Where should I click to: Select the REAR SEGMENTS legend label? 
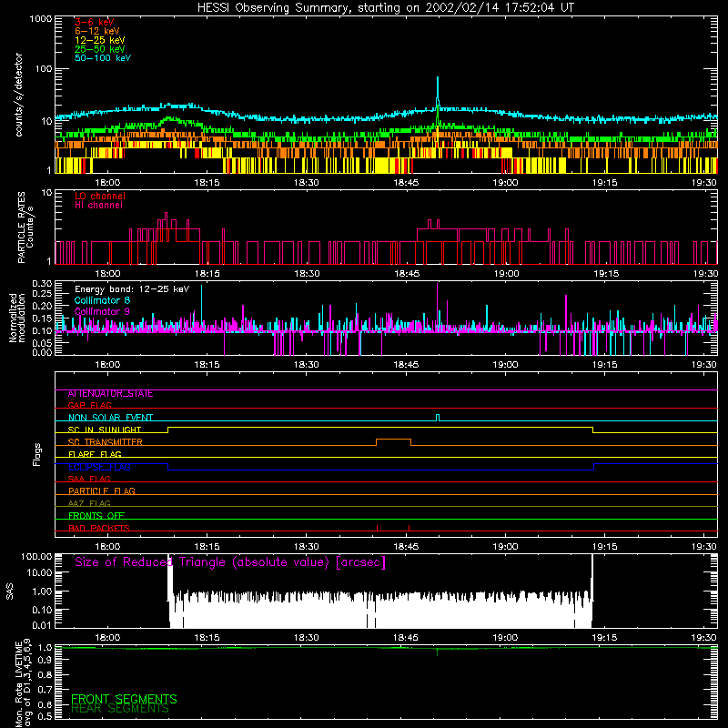tap(120, 709)
